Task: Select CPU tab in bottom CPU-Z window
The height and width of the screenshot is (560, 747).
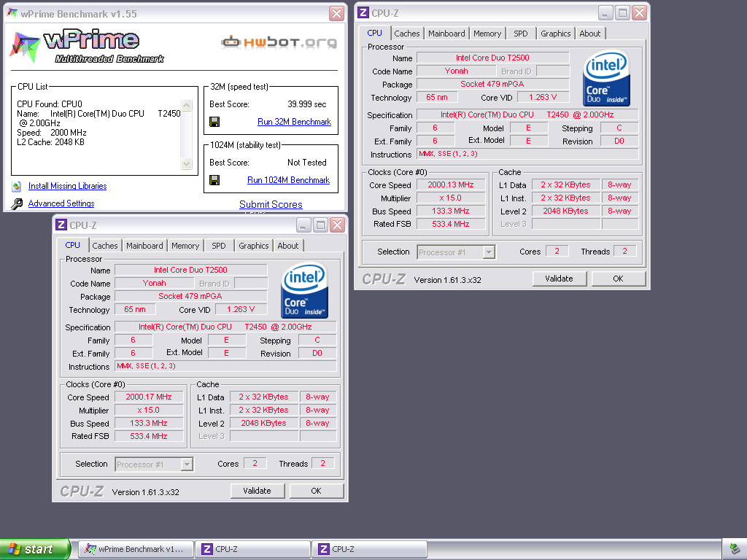Action: tap(72, 245)
